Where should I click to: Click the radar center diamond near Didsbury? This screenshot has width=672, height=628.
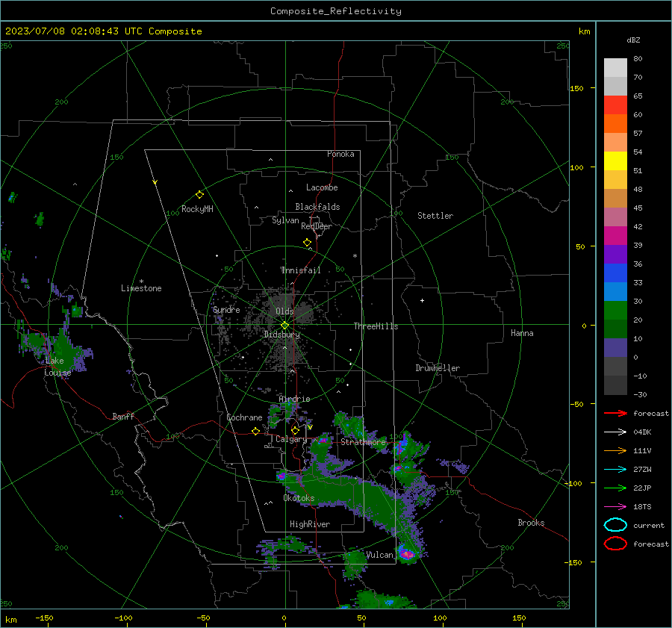click(285, 326)
